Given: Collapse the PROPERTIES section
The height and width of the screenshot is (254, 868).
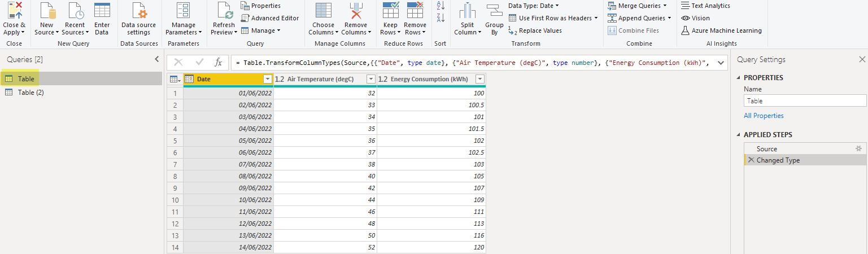Looking at the screenshot, I should coord(739,77).
